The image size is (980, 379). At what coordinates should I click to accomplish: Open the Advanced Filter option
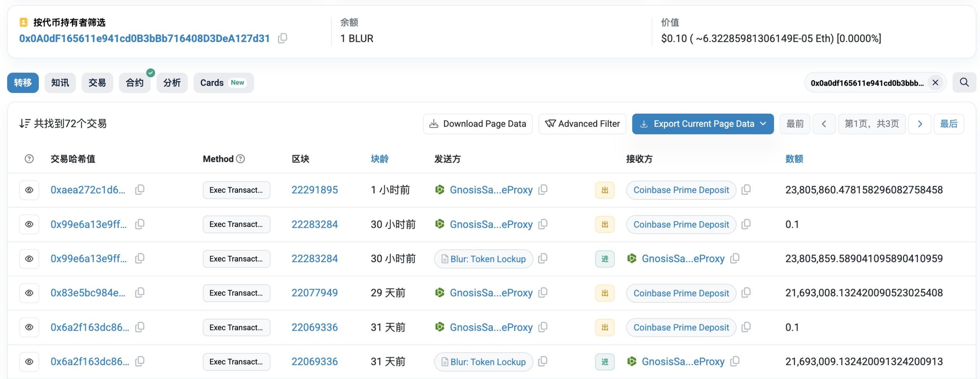[x=582, y=124]
